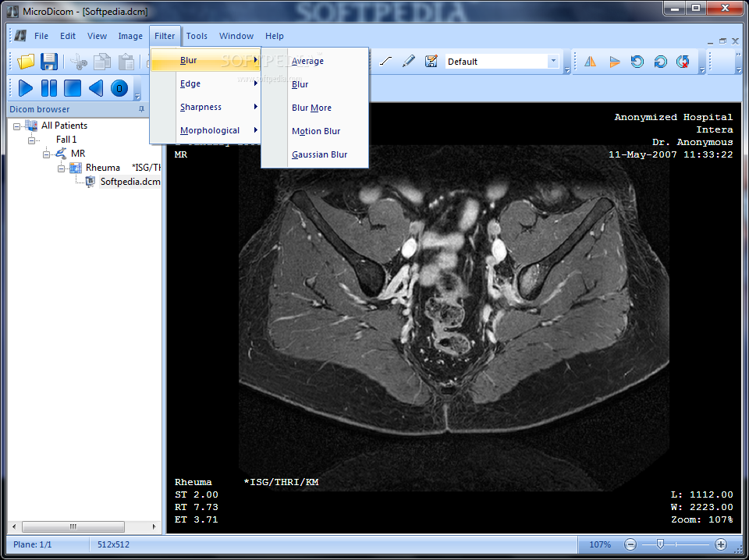Select the Rheuma series tree item
The width and height of the screenshot is (749, 560).
tap(103, 168)
